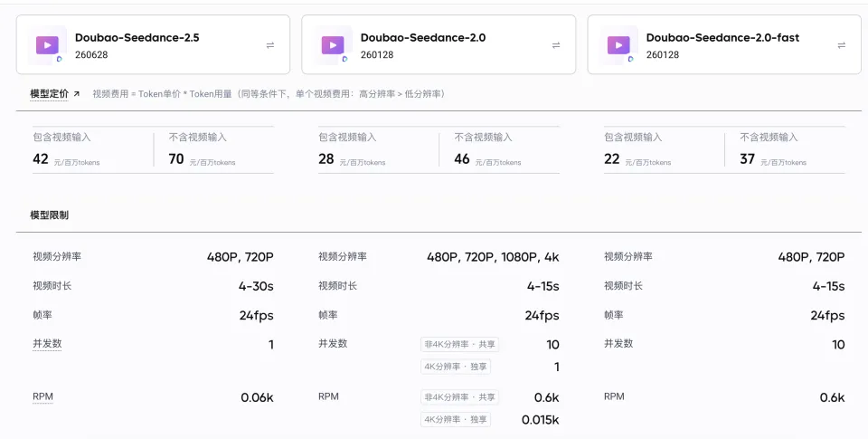The height and width of the screenshot is (439, 868).
Task: Select the Doubao-Seedance-2.0-fast model card
Action: pyautogui.click(x=724, y=44)
